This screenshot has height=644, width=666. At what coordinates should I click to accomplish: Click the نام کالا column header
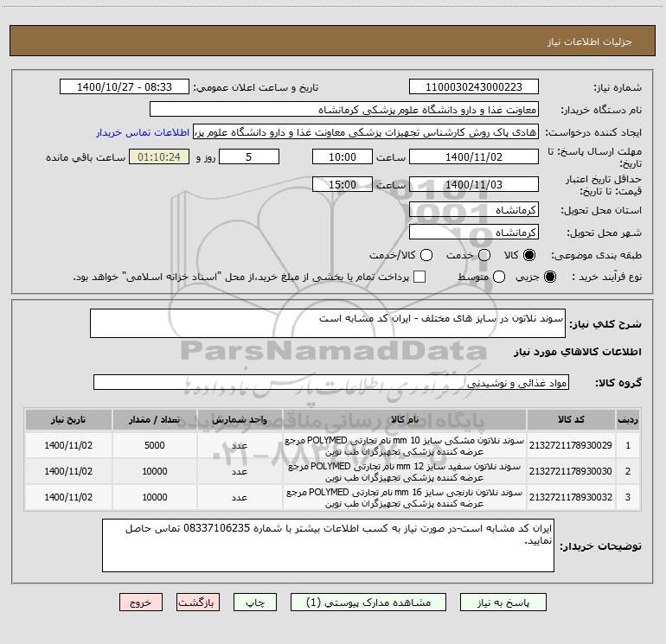point(405,420)
